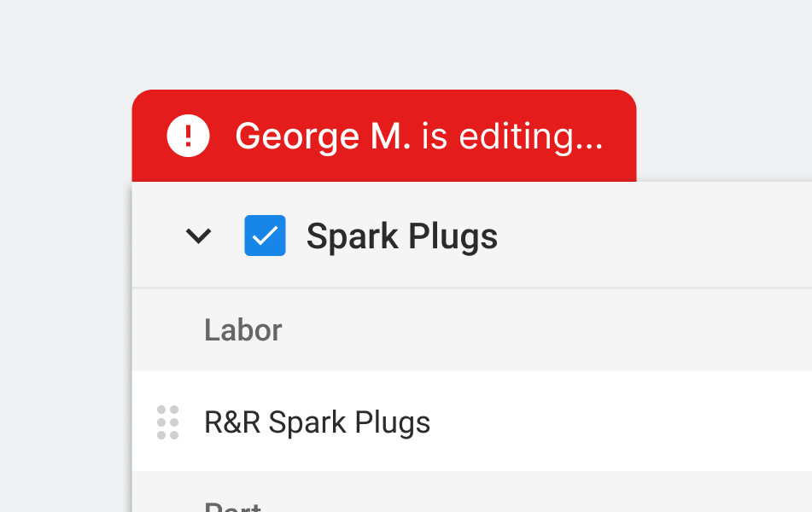Uncheck the blue Spark Plugs checkbox
812x512 pixels.
coord(266,236)
